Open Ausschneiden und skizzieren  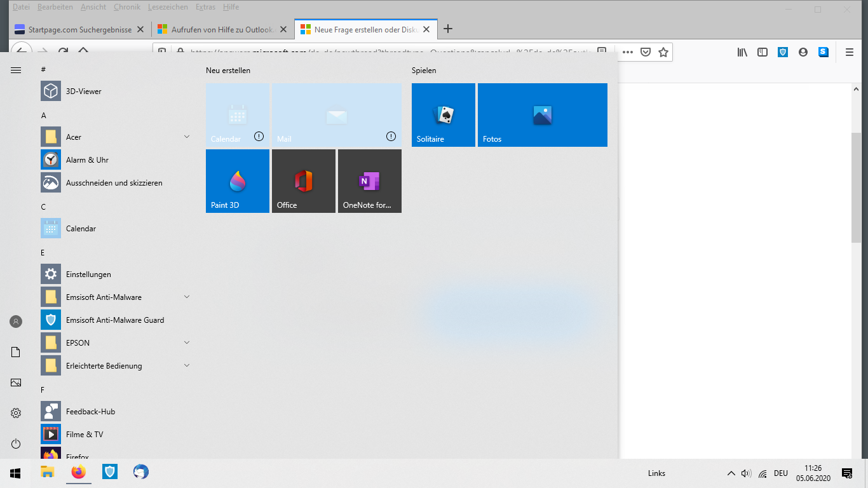pos(116,183)
